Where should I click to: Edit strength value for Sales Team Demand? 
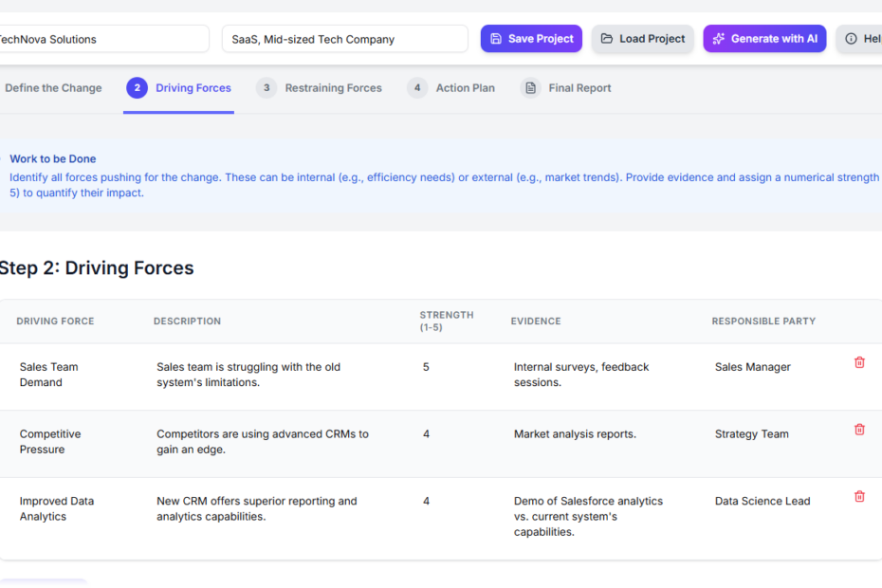click(426, 367)
